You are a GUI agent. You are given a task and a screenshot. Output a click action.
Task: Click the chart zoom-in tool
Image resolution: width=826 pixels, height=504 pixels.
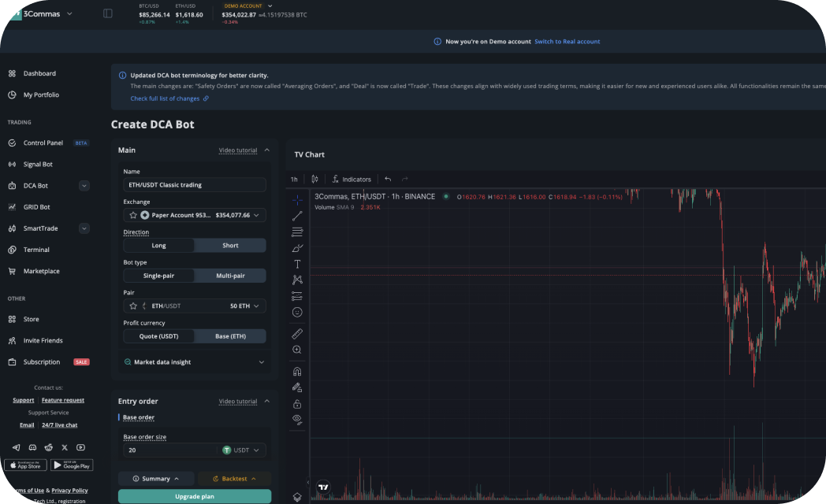(297, 350)
